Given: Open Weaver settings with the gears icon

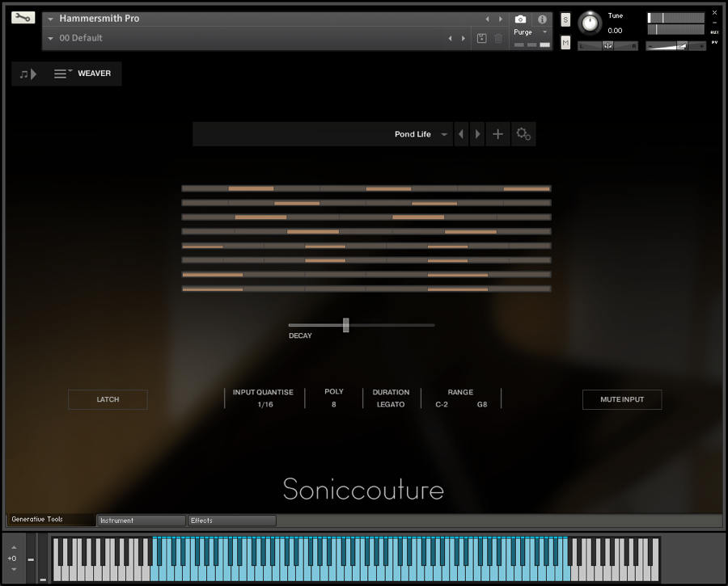Looking at the screenshot, I should pos(523,134).
